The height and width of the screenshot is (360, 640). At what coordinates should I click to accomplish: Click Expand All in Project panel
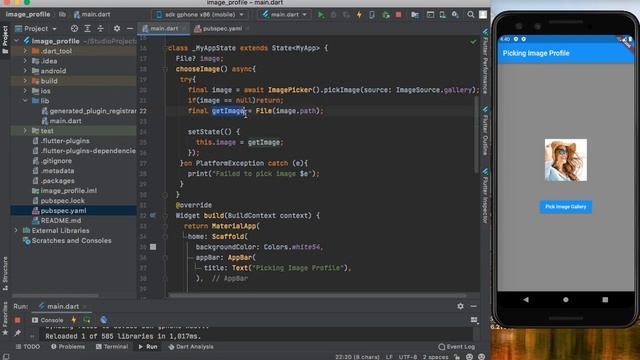(x=87, y=29)
